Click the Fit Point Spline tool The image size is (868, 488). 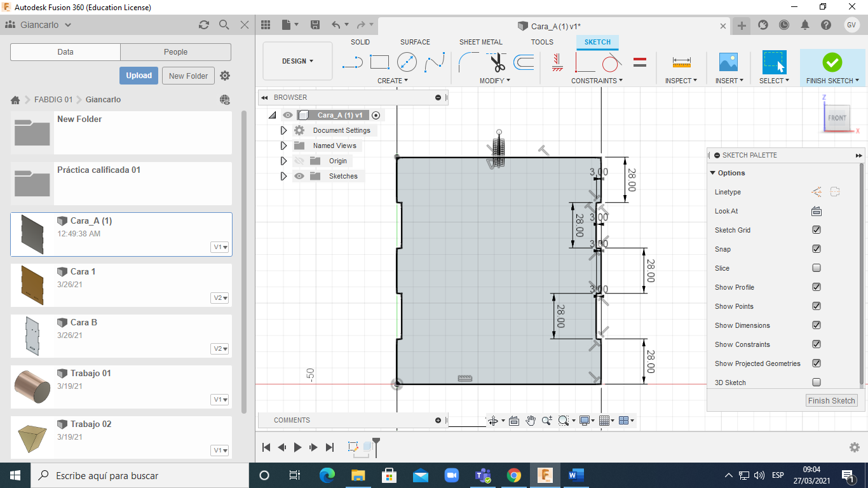click(435, 62)
